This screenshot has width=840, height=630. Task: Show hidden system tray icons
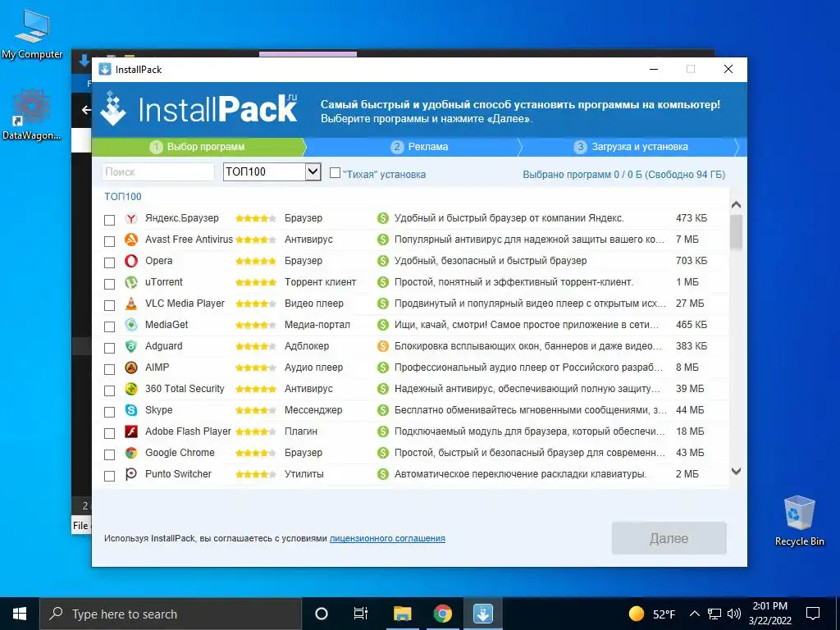pos(694,614)
